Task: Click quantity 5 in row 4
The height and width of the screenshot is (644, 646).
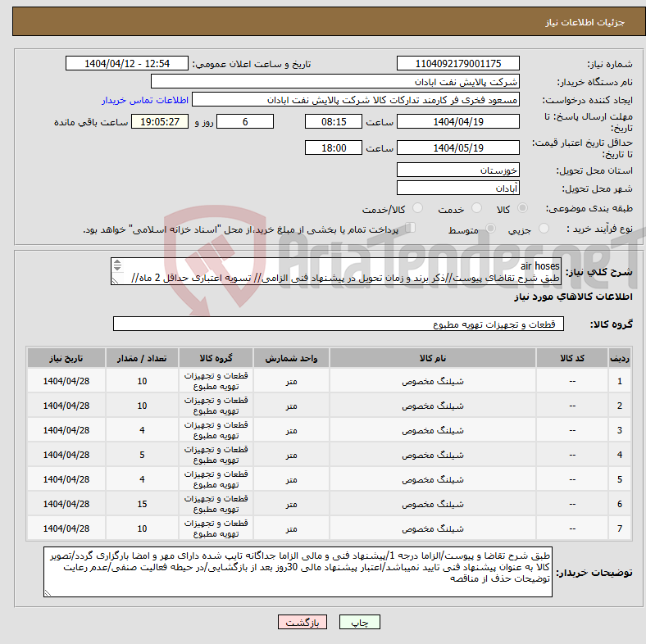Action: 142,455
